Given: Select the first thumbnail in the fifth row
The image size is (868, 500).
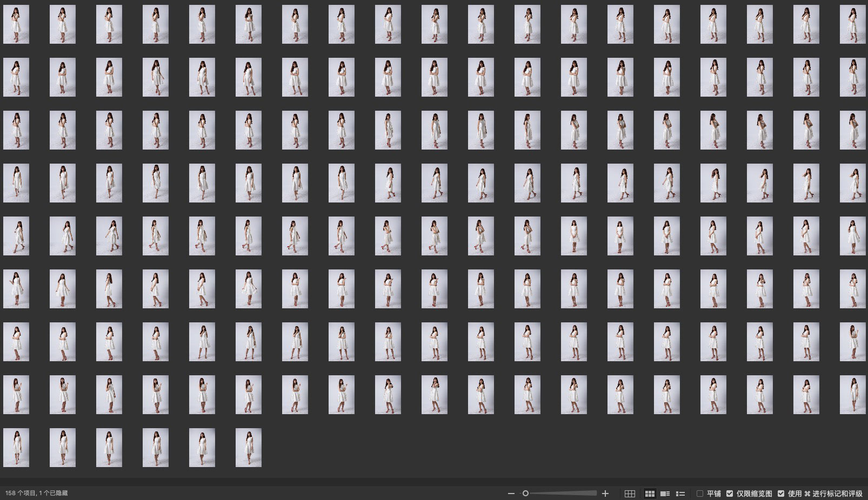Looking at the screenshot, I should pyautogui.click(x=16, y=236).
